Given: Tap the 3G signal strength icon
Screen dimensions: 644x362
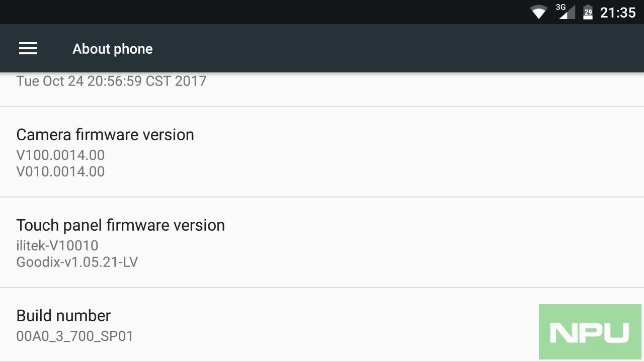Looking at the screenshot, I should 568,14.
